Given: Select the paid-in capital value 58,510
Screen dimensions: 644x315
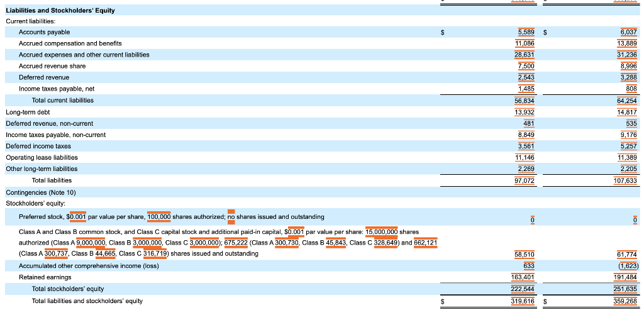Looking at the screenshot, I should coord(525,255).
